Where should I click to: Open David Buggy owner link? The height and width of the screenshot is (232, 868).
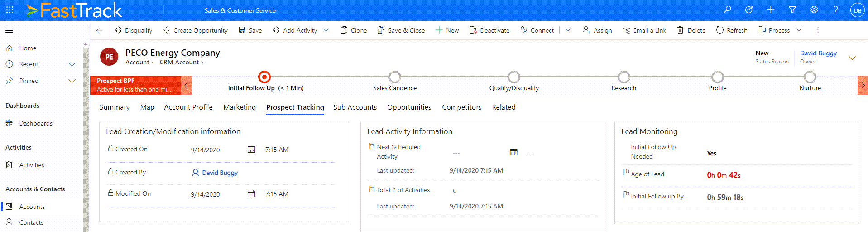click(818, 53)
